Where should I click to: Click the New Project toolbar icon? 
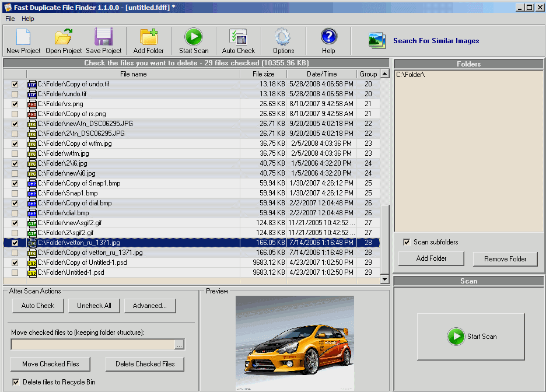click(x=23, y=37)
